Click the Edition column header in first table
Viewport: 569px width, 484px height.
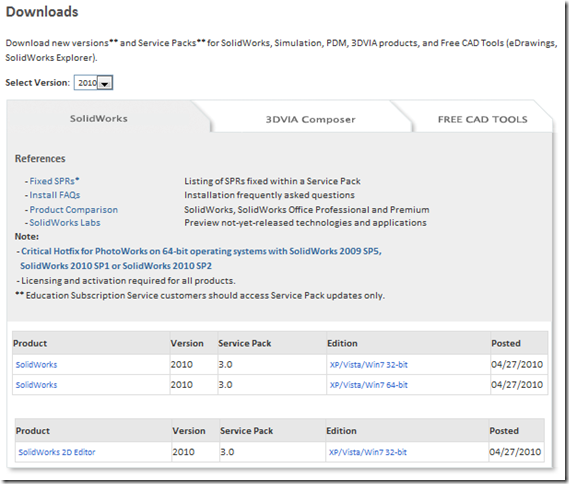pyautogui.click(x=342, y=343)
